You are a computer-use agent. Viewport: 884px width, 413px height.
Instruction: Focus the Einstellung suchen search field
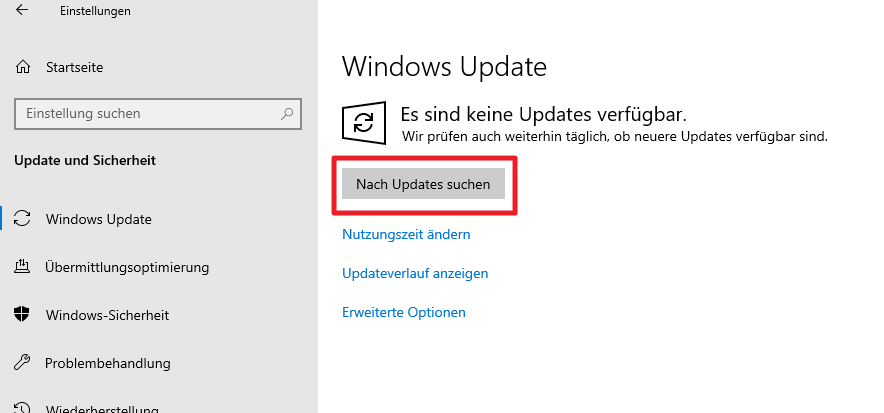click(x=158, y=114)
